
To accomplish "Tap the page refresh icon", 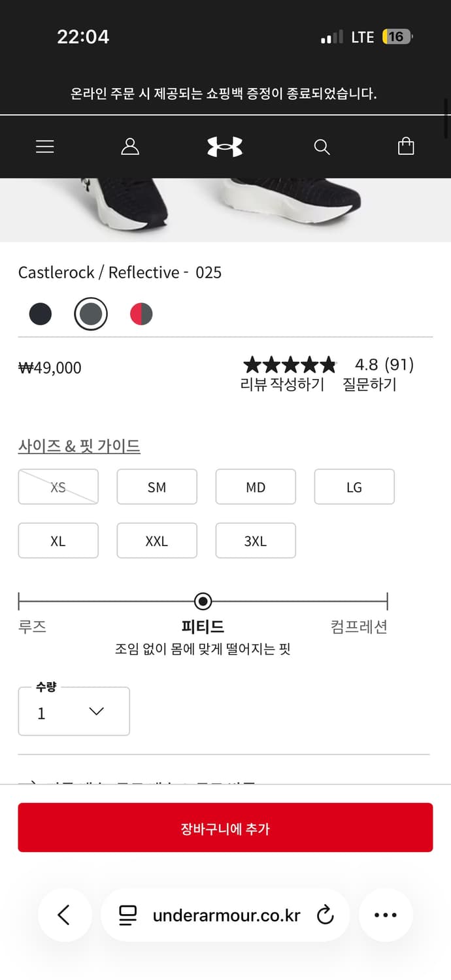I will 325,915.
